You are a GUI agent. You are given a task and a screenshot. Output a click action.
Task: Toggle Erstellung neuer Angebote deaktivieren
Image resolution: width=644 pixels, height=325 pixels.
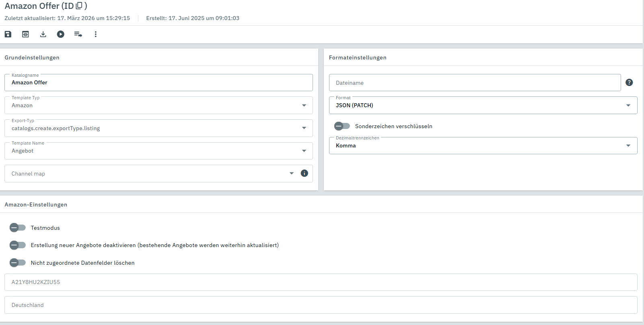coord(18,245)
